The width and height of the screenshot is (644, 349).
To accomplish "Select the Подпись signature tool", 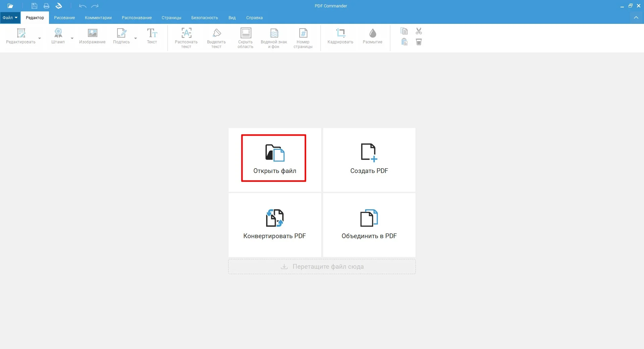I will (121, 36).
